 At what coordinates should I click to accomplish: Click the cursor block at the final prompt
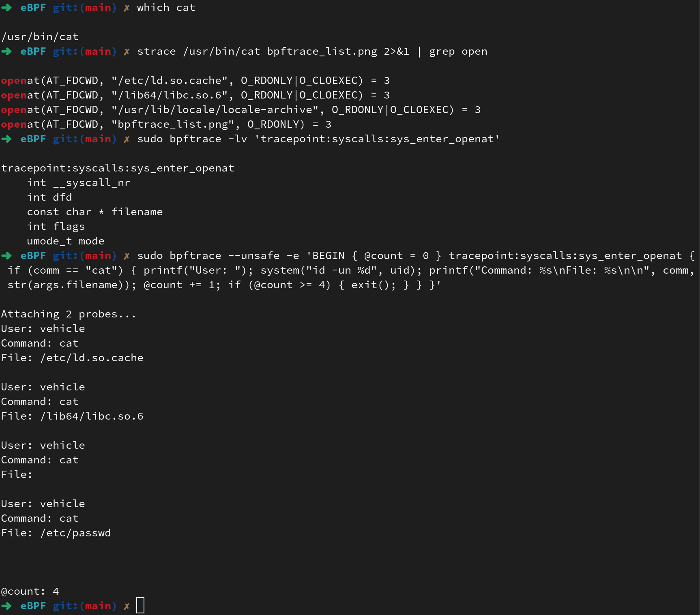(140, 605)
